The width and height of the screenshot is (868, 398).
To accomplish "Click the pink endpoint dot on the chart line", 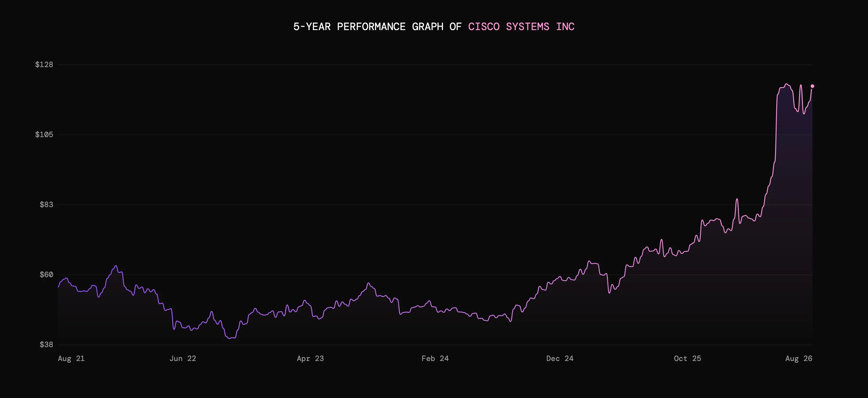I will (x=812, y=86).
